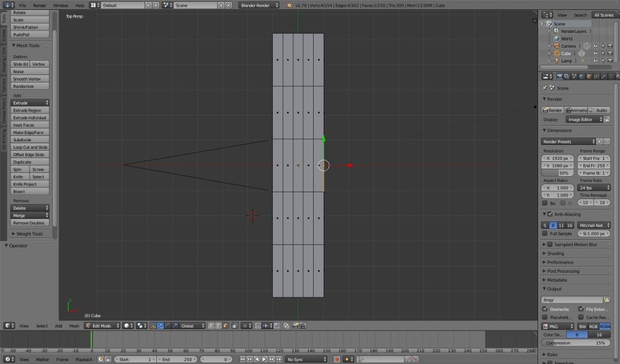Jump to the first frame
The image size is (620, 364).
[242, 359]
